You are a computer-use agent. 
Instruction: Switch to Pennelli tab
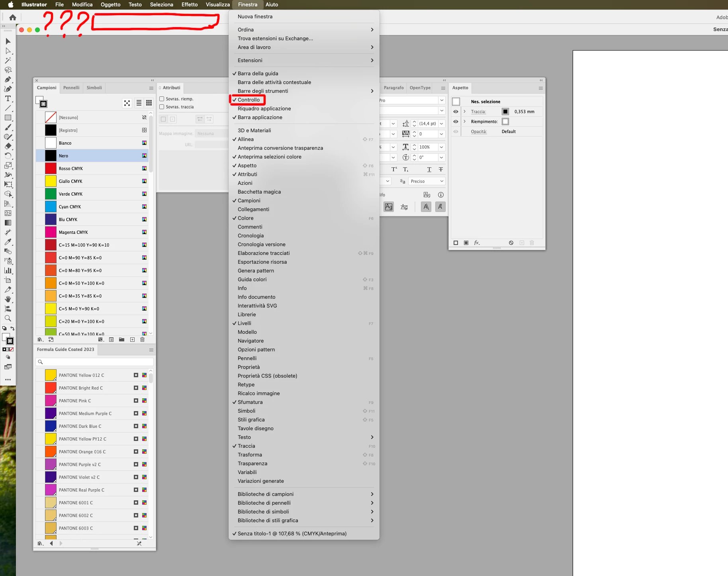coord(71,88)
